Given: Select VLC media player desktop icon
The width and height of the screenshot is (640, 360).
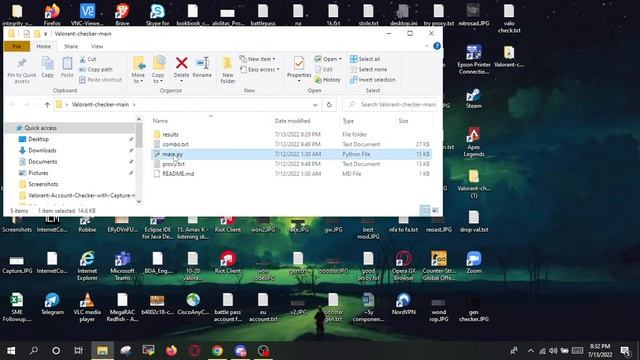Looking at the screenshot, I should (87, 307).
